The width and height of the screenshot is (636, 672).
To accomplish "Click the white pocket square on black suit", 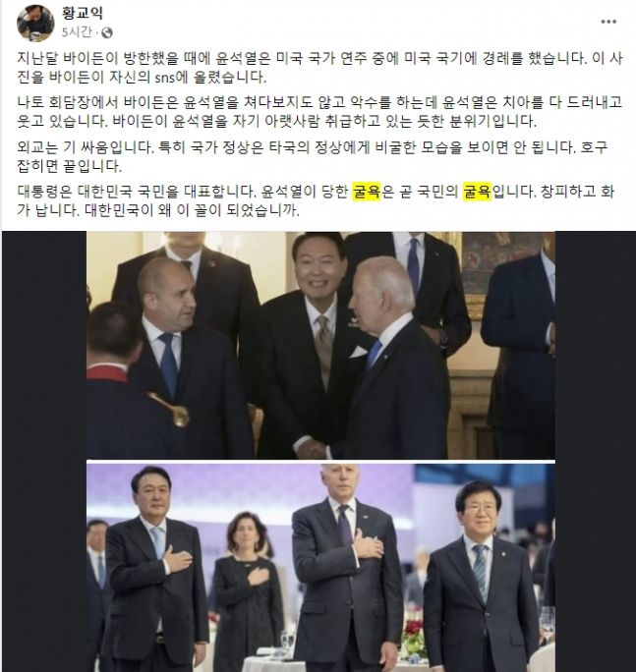I will pos(358,352).
